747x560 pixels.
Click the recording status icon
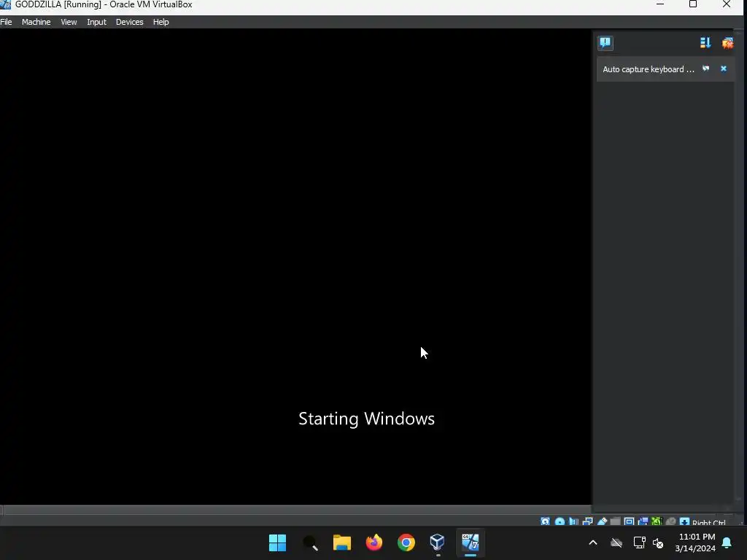click(643, 522)
